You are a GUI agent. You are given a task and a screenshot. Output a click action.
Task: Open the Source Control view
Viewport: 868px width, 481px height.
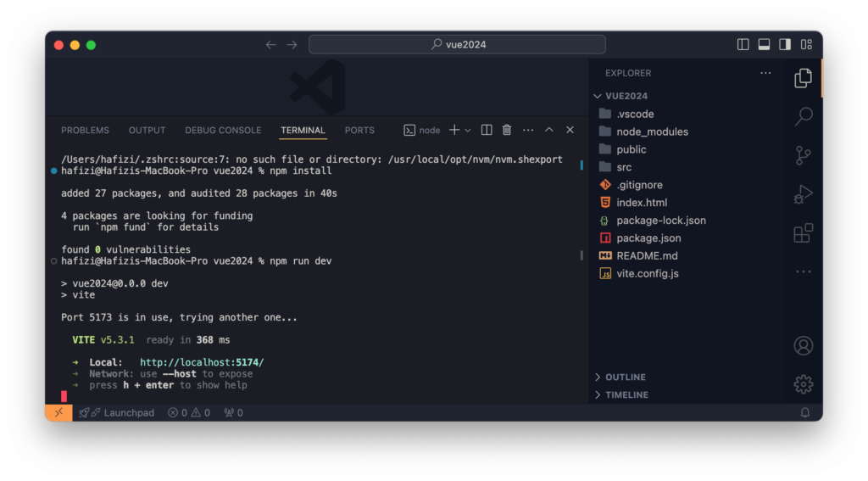click(x=804, y=156)
